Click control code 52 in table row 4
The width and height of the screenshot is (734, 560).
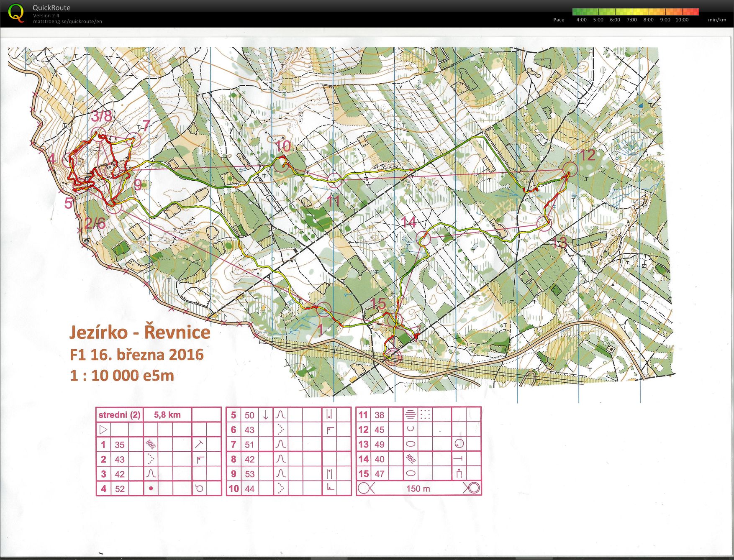(120, 489)
